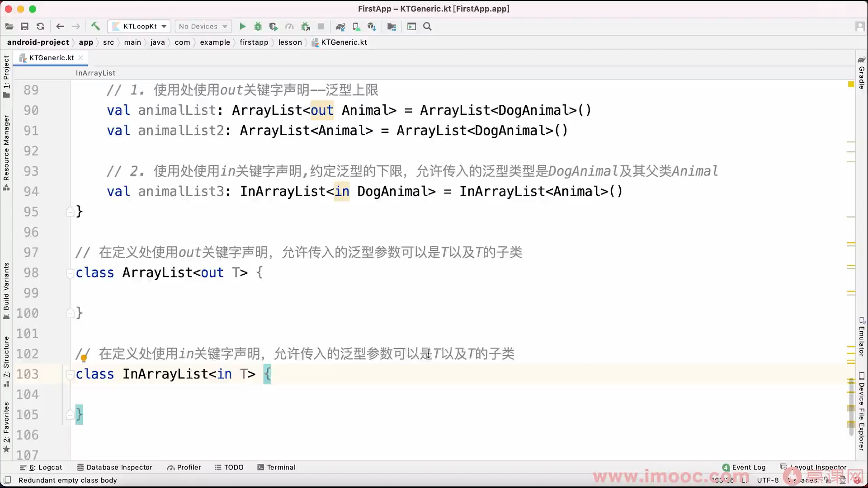Image resolution: width=868 pixels, height=488 pixels.
Task: Click the Save All toolbar icon
Action: click(x=25, y=27)
